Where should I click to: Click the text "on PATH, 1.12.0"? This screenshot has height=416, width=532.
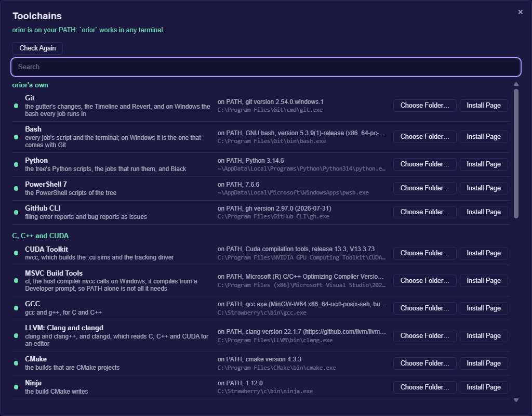(240, 383)
